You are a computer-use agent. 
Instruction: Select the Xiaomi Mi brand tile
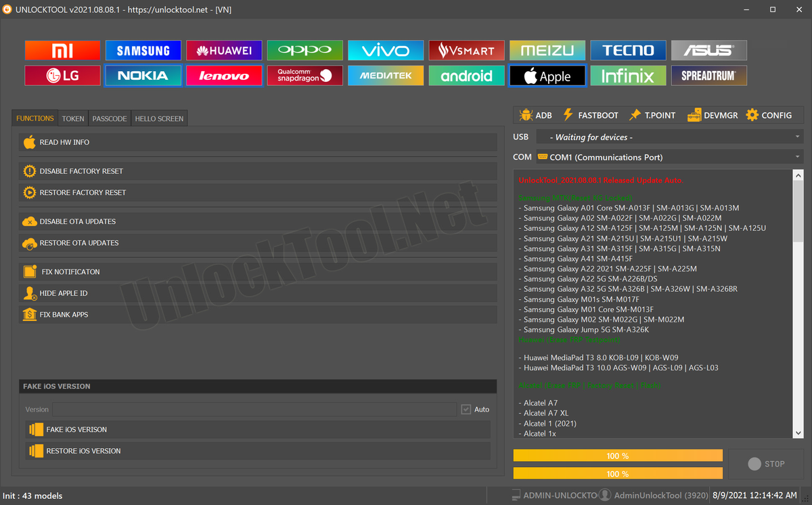tap(62, 50)
